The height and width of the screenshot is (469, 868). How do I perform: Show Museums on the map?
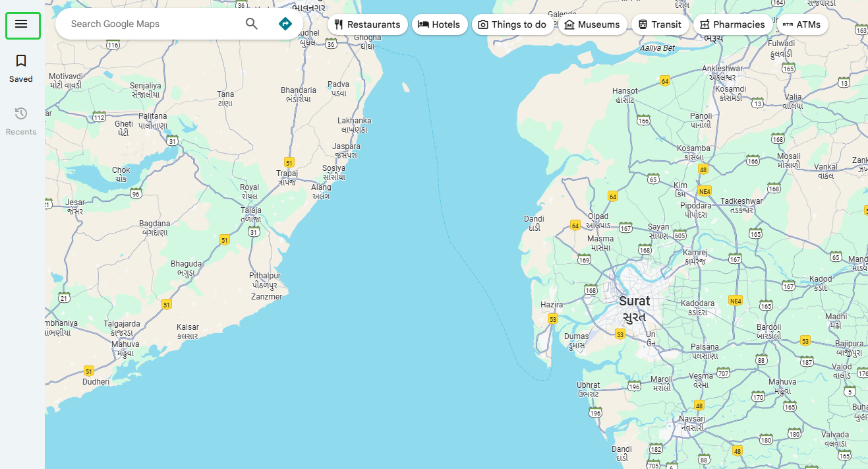(592, 24)
